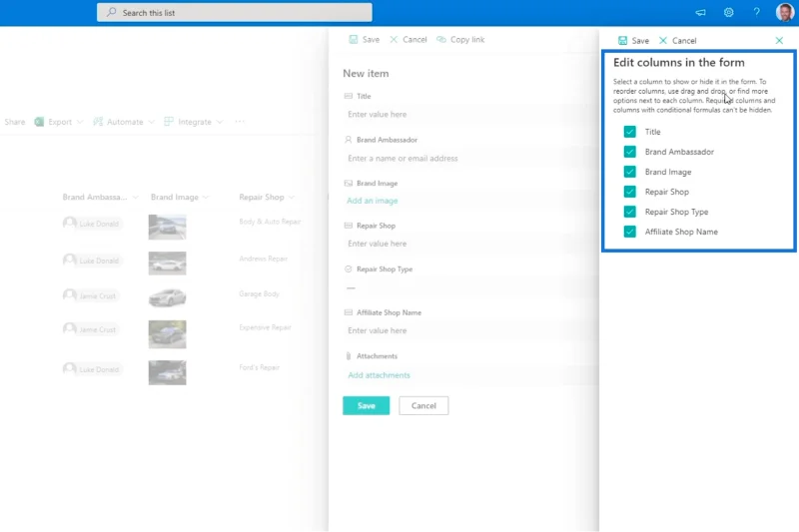Click the Add an image link
Viewport: 799px width, 532px height.
click(372, 201)
